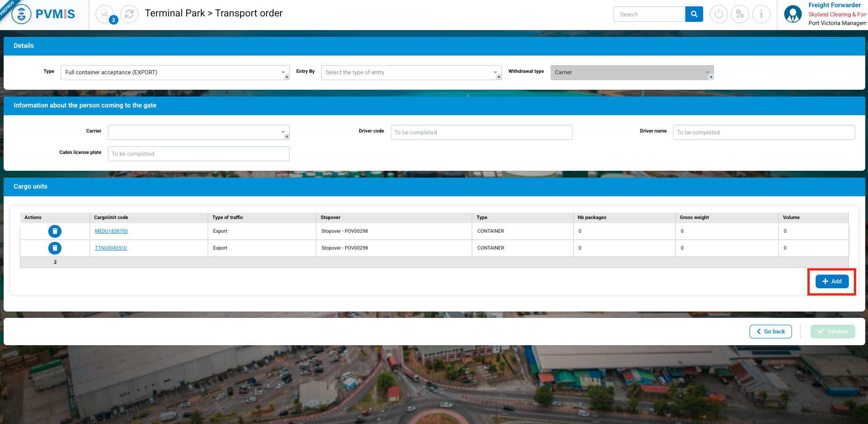Open the Type dropdown showing Full container acceptance

tap(174, 72)
